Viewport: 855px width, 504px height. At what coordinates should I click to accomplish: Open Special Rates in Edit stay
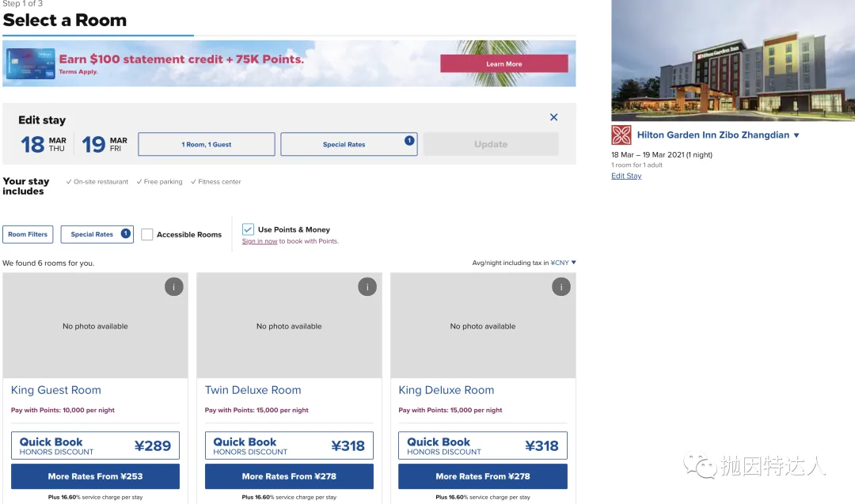(349, 144)
